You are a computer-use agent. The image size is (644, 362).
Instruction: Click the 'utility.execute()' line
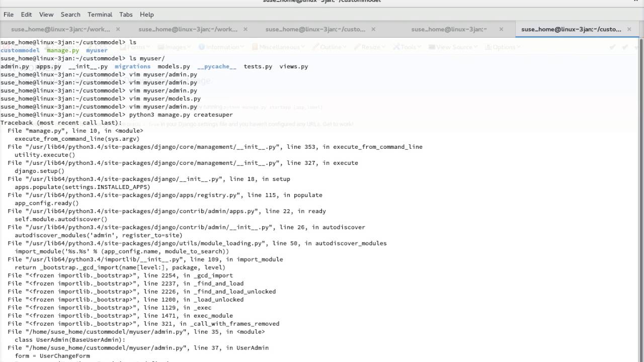45,155
